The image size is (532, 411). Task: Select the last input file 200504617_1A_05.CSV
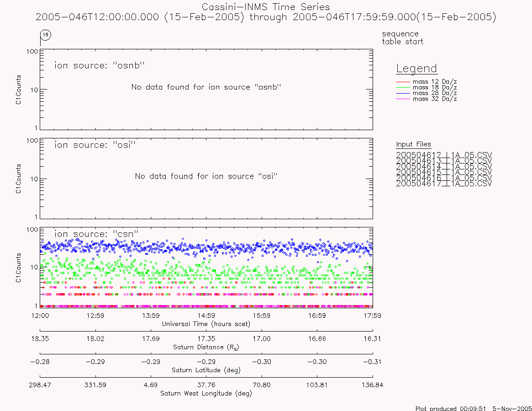pyautogui.click(x=444, y=184)
